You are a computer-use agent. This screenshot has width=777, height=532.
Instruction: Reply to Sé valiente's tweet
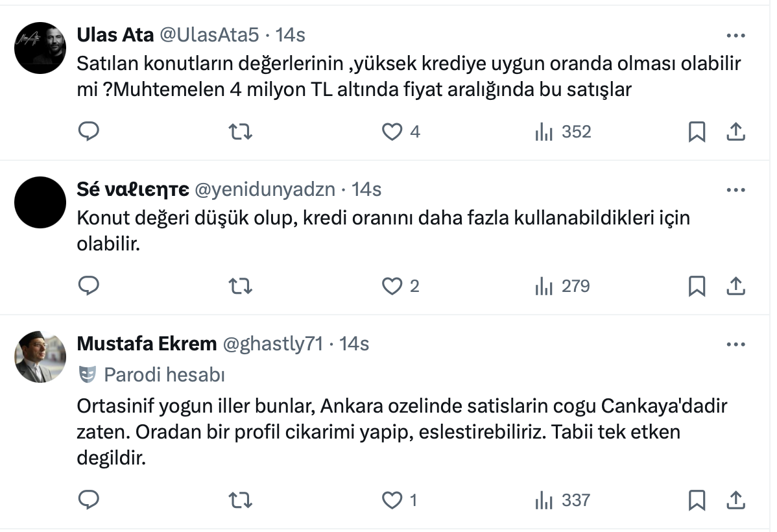[x=88, y=286]
